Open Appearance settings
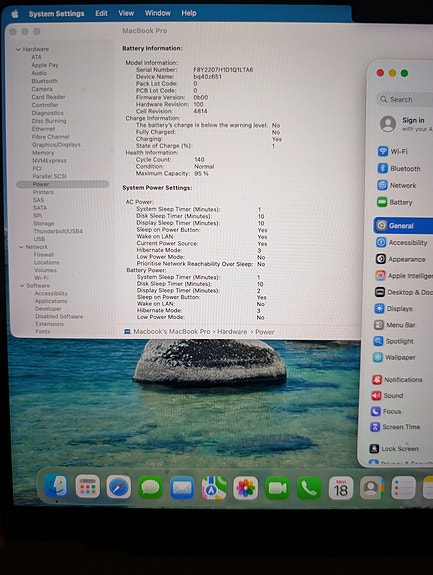433x575 pixels. [x=400, y=259]
